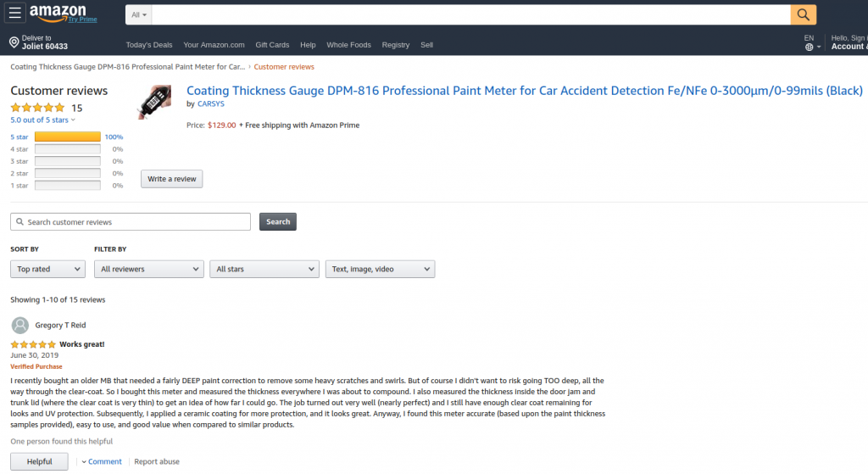This screenshot has height=474, width=868.
Task: Focus the main Amazon search field
Action: pyautogui.click(x=471, y=15)
